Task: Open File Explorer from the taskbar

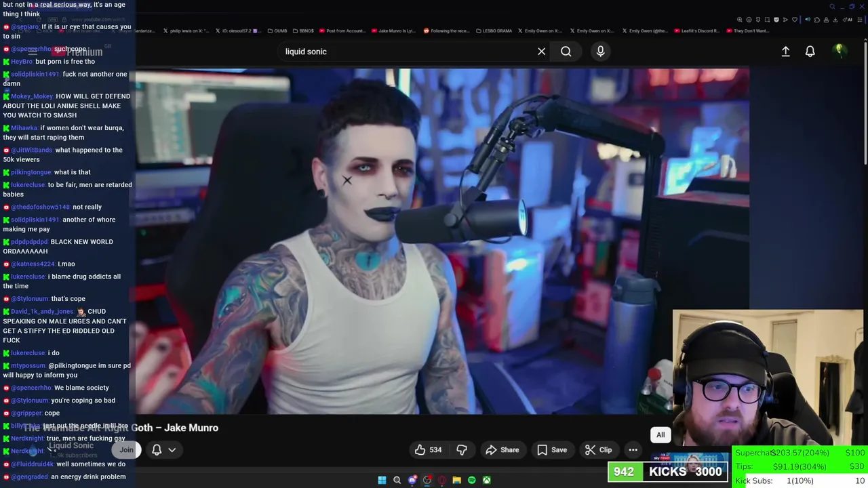Action: 456,480
